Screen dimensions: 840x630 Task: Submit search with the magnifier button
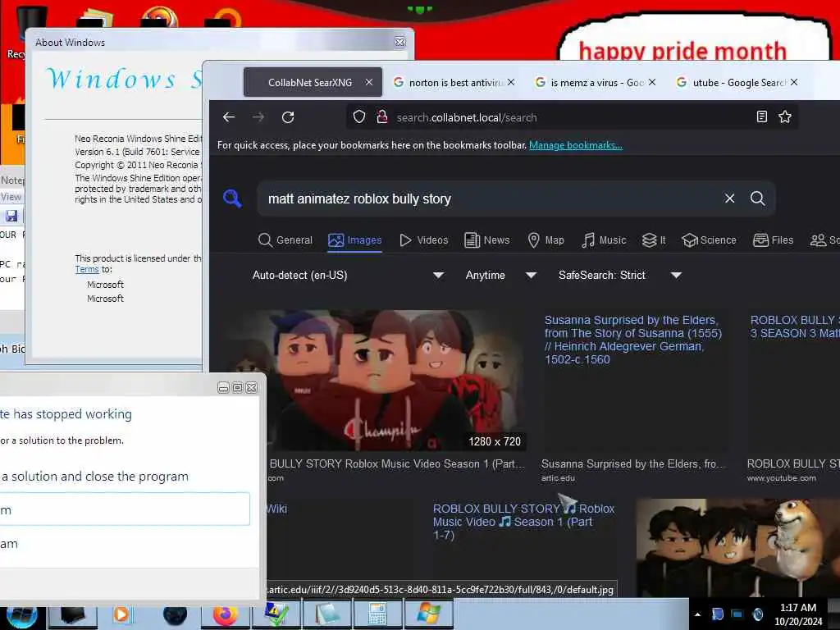pyautogui.click(x=757, y=199)
